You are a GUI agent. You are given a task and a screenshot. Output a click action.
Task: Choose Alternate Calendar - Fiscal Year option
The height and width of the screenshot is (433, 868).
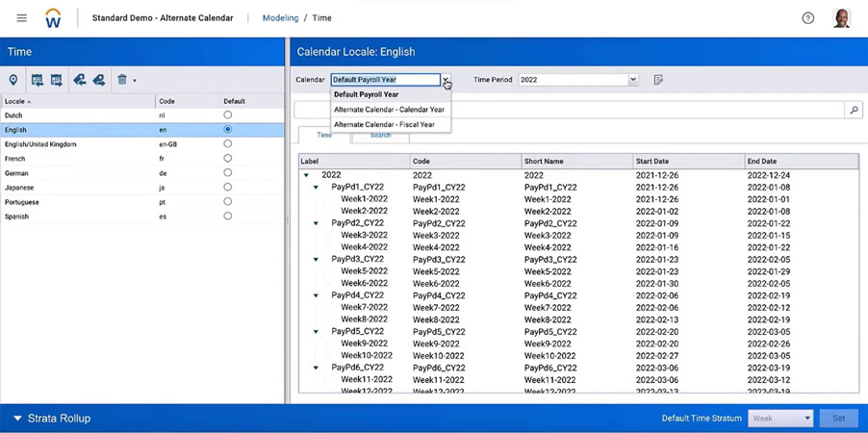384,124
